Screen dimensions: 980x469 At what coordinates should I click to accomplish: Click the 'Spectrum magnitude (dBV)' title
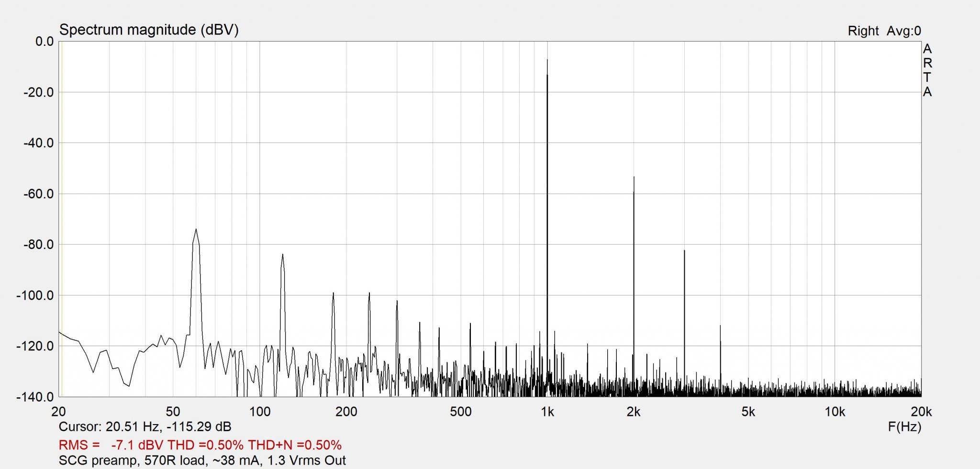pyautogui.click(x=149, y=30)
